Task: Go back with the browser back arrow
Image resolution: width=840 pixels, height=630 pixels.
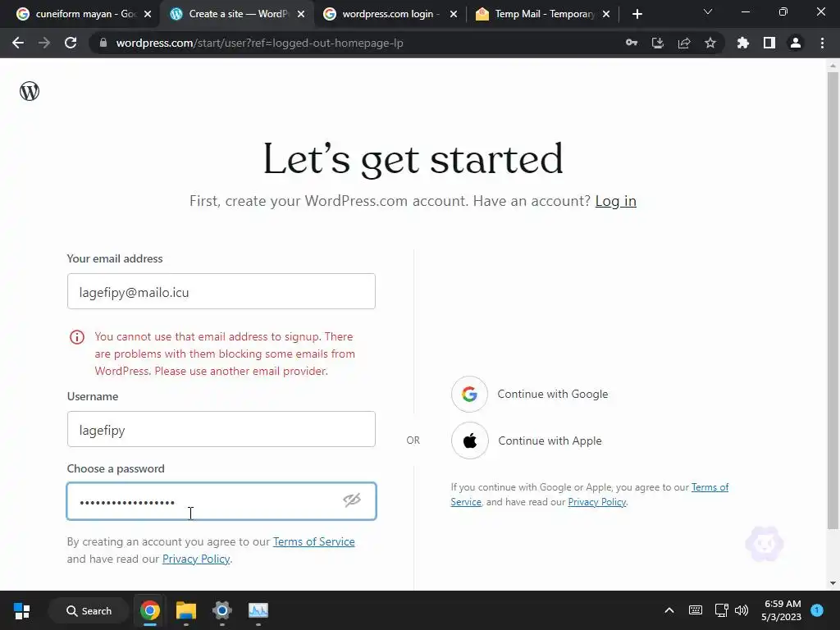Action: [18, 43]
